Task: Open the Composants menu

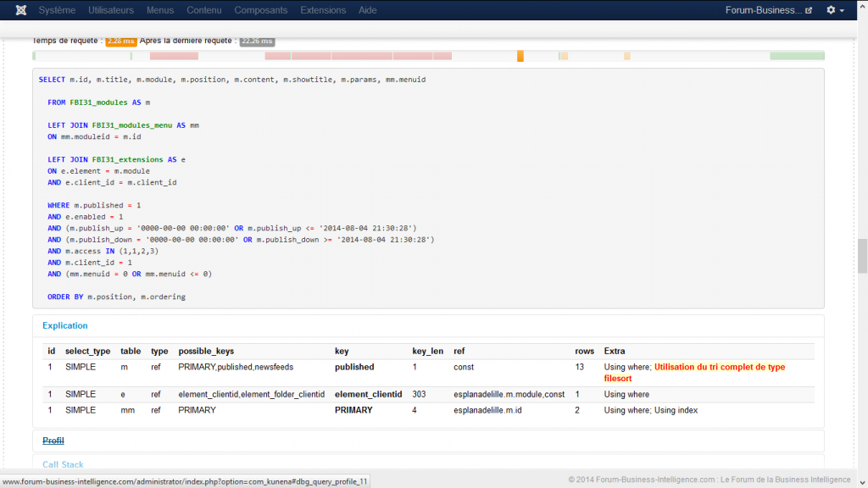Action: (261, 10)
